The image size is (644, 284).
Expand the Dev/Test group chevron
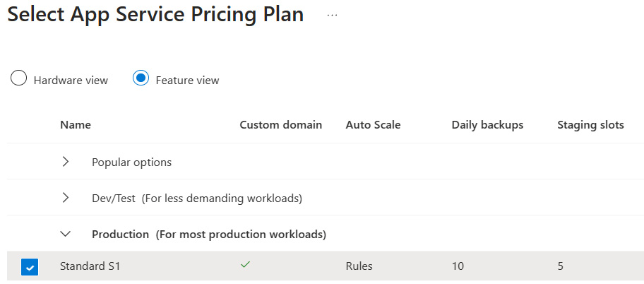coord(65,198)
